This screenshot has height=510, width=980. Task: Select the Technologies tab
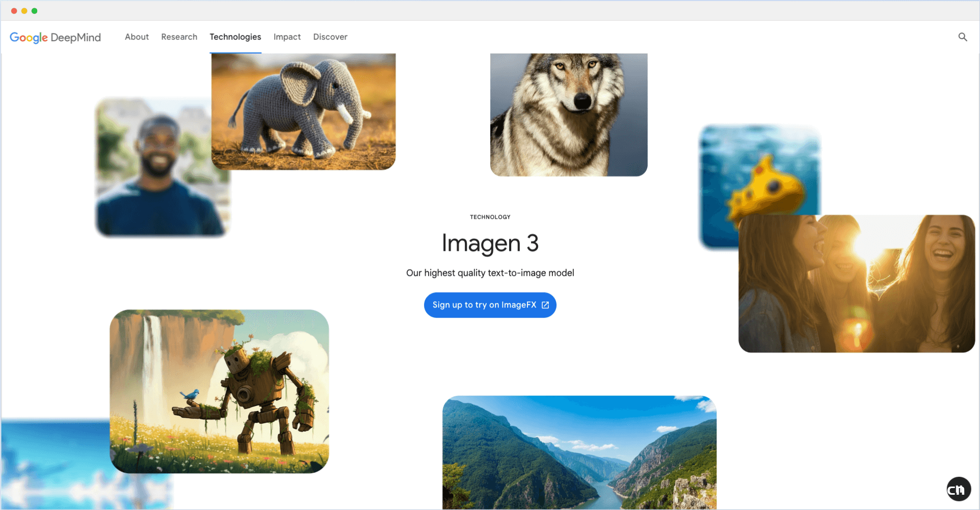(x=235, y=37)
